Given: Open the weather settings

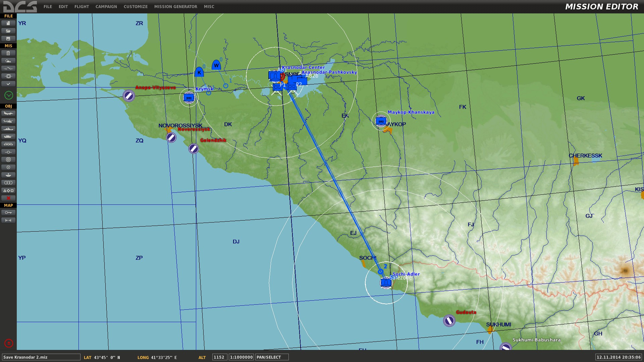Looking at the screenshot, I should [8, 61].
